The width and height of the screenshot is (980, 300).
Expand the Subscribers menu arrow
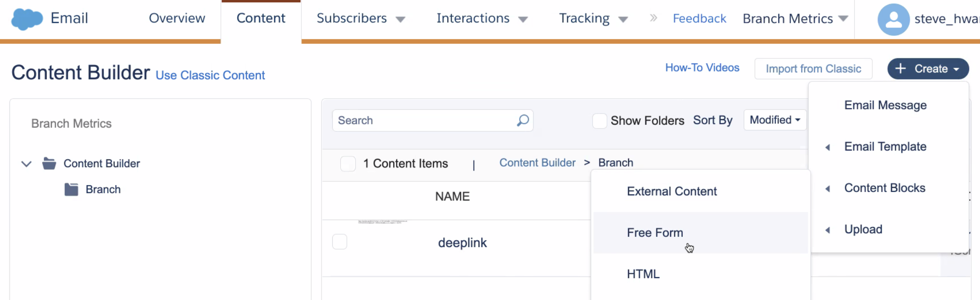tap(400, 20)
